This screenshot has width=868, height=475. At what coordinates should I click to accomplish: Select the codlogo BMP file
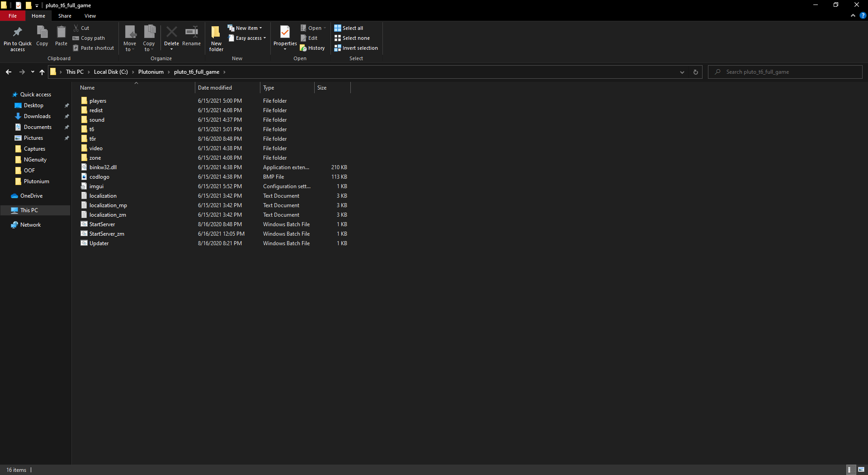(x=99, y=177)
